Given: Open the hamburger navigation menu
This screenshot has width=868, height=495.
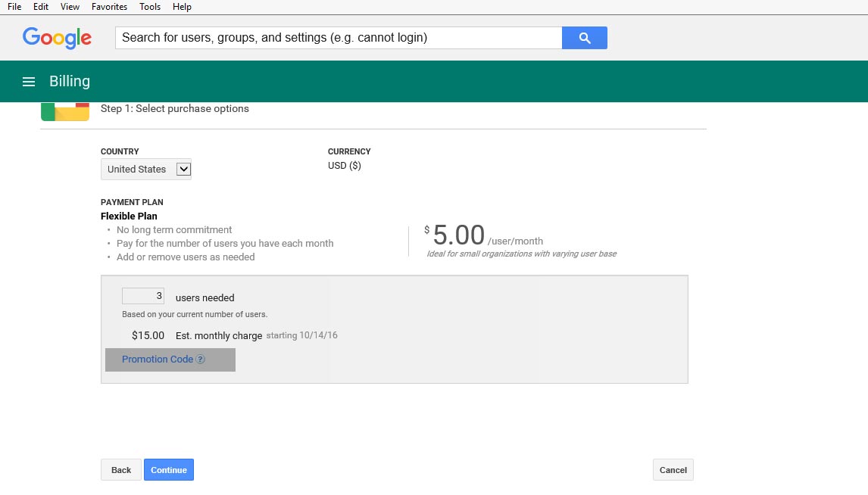Looking at the screenshot, I should coord(29,82).
